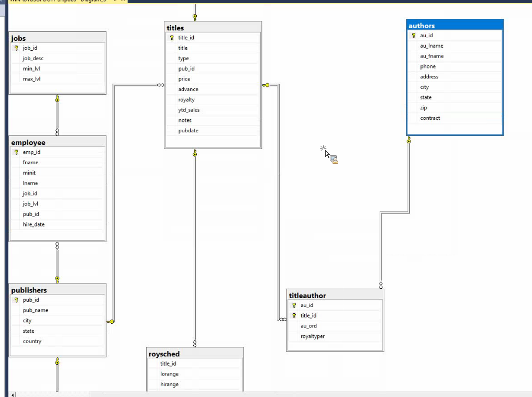Select the key icon beside au_id in authors table
The height and width of the screenshot is (397, 532).
coord(414,35)
